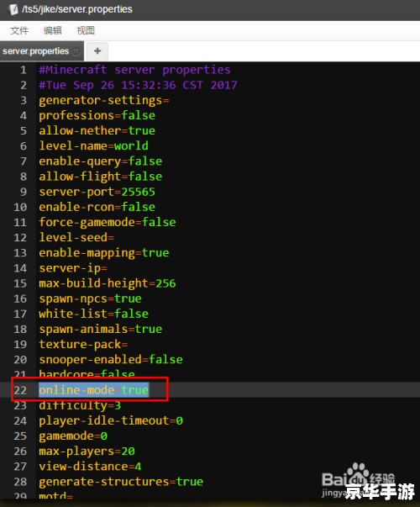
Task: Click the gamemode=0 line
Action: pyautogui.click(x=73, y=436)
